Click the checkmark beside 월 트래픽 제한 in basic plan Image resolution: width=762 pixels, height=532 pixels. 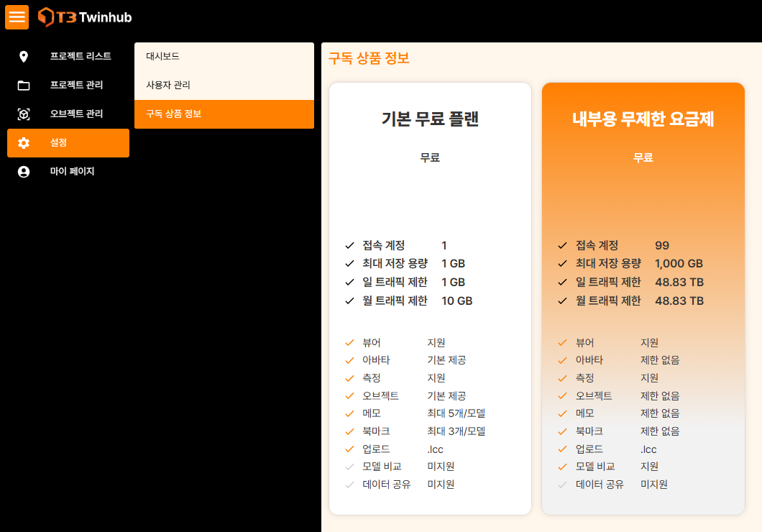(349, 301)
